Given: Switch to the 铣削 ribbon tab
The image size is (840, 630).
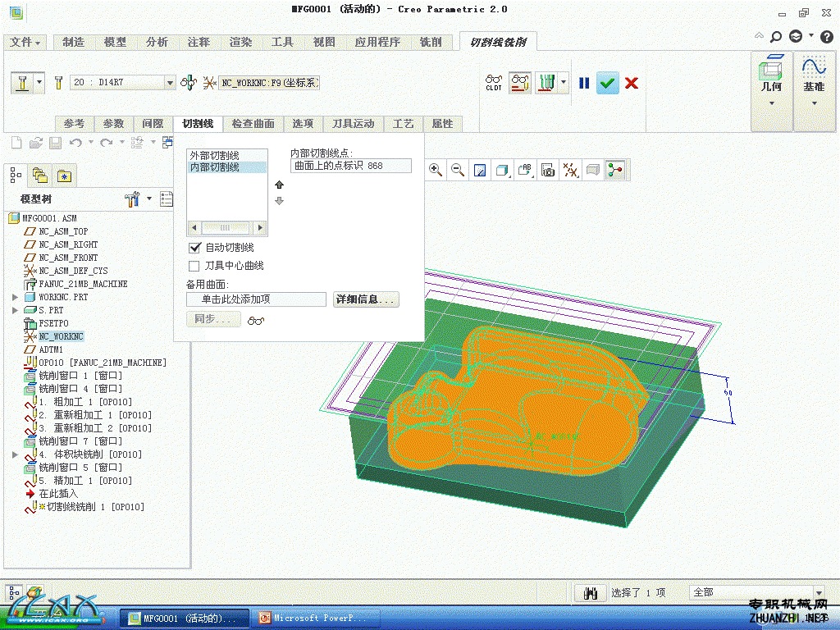Looking at the screenshot, I should pos(430,42).
